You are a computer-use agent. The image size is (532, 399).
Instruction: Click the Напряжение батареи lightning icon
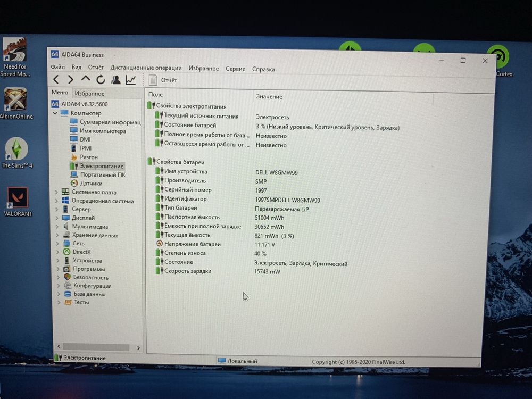160,244
